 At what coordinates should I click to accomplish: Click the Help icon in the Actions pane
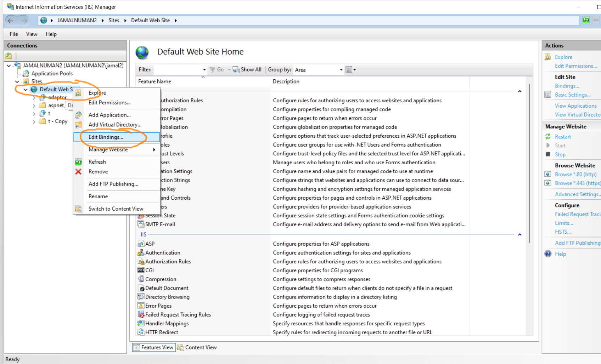point(548,254)
